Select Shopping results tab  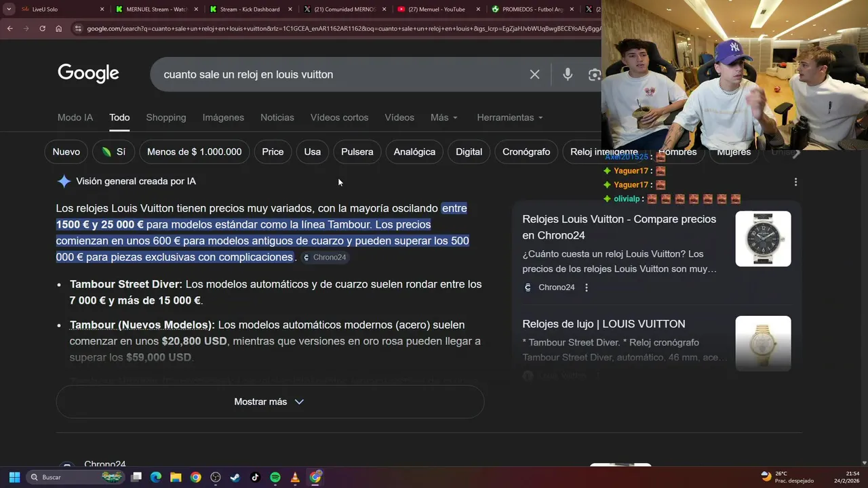pyautogui.click(x=166, y=117)
